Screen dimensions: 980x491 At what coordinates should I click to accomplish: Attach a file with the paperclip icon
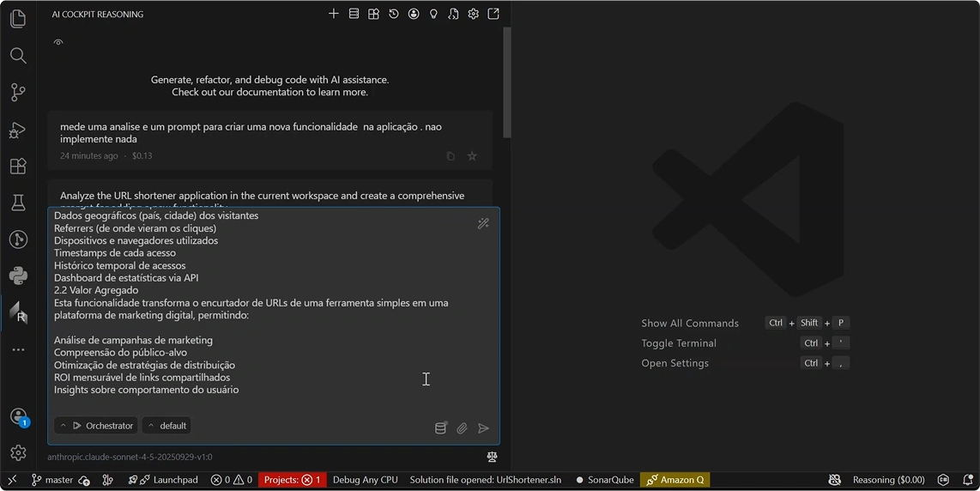(462, 428)
